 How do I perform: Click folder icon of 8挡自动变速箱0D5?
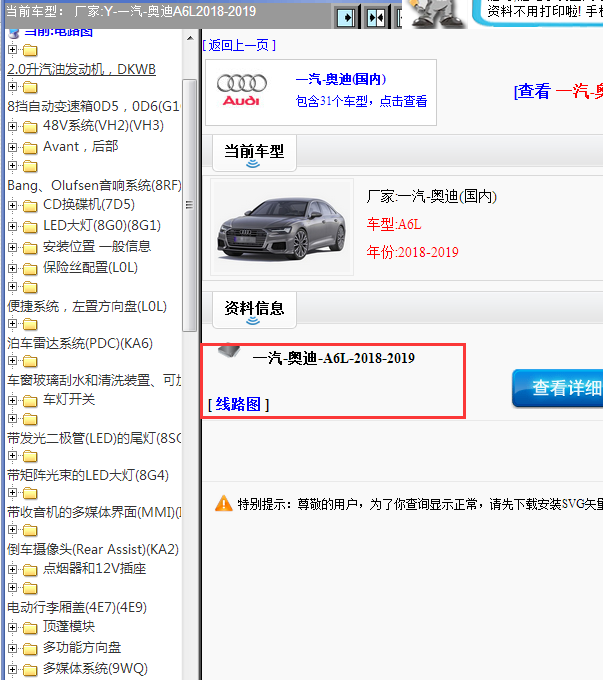point(30,88)
